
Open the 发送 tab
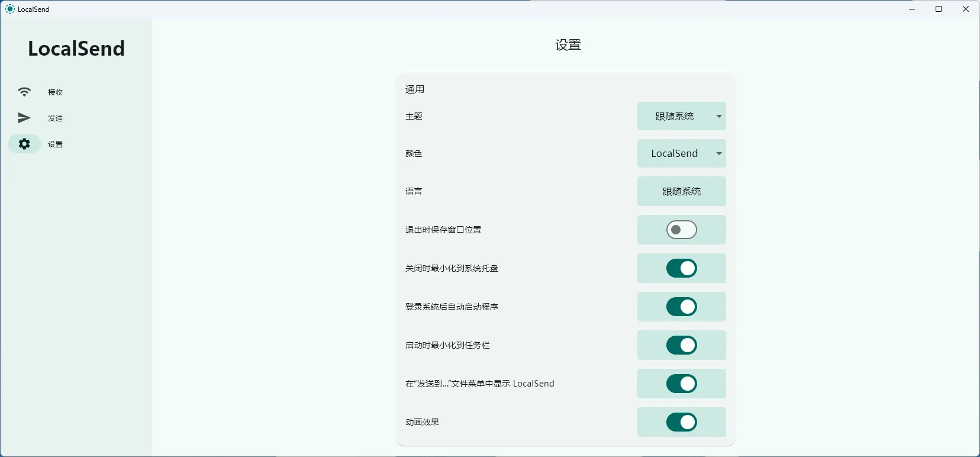[x=56, y=118]
